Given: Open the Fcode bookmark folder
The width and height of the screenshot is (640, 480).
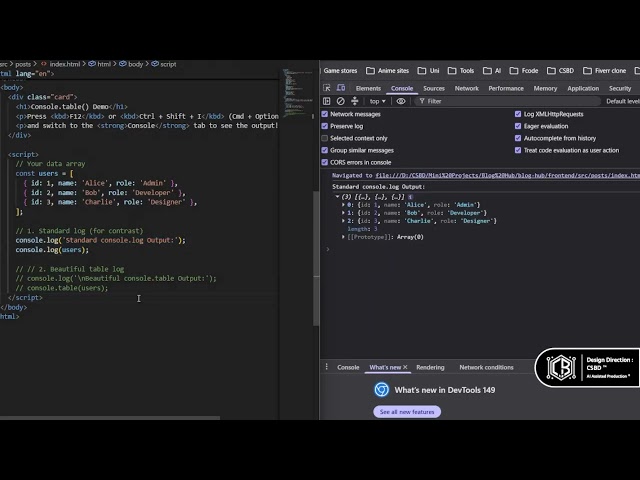Looking at the screenshot, I should (x=524, y=71).
